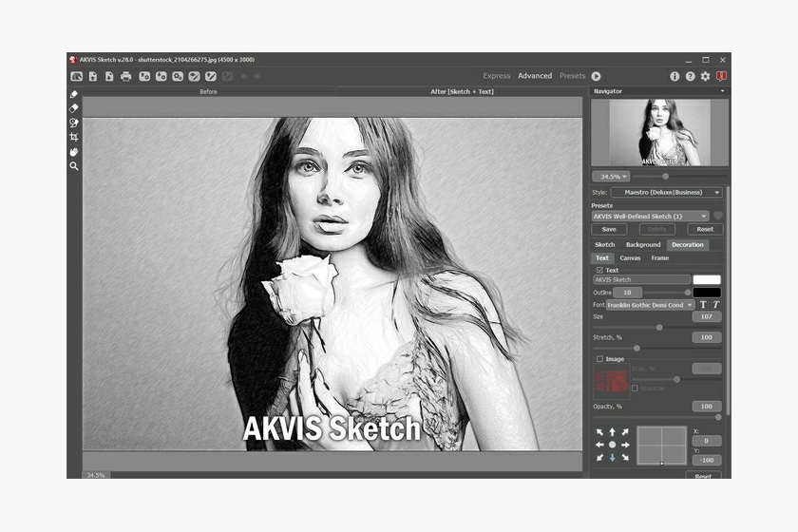Click the Save preset button
The image size is (798, 532).
(609, 229)
